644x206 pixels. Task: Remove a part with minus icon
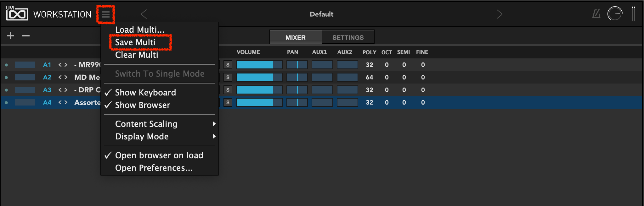point(26,36)
